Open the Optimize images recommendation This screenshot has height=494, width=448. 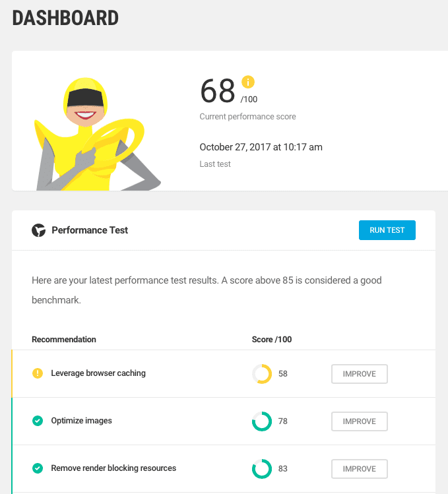pos(81,421)
